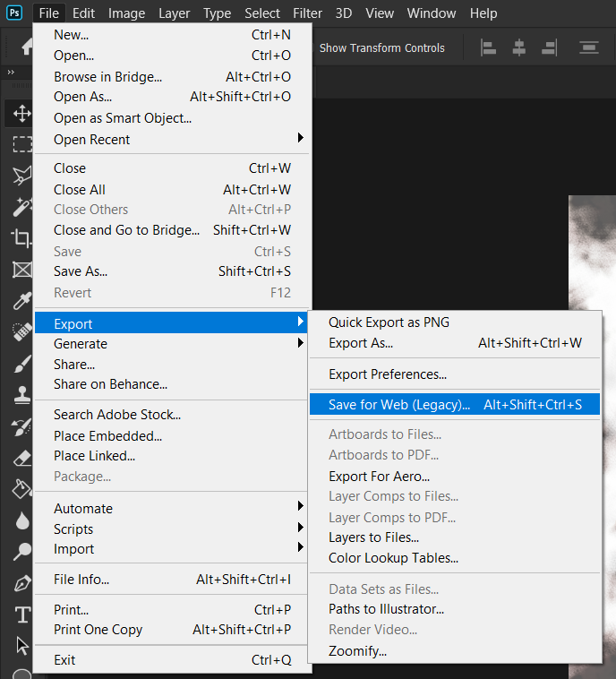Viewport: 616px width, 679px height.
Task: Select the Dodge tool
Action: click(21, 552)
